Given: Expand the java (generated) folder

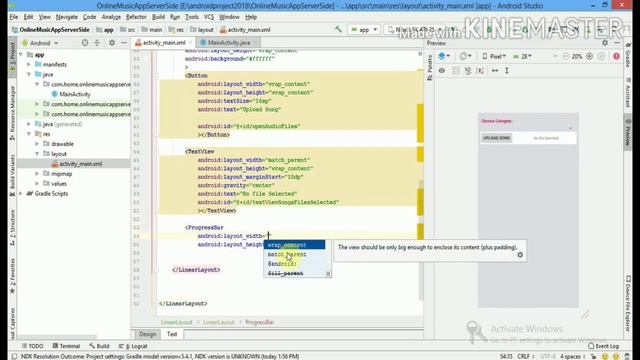Looking at the screenshot, I should (x=29, y=124).
